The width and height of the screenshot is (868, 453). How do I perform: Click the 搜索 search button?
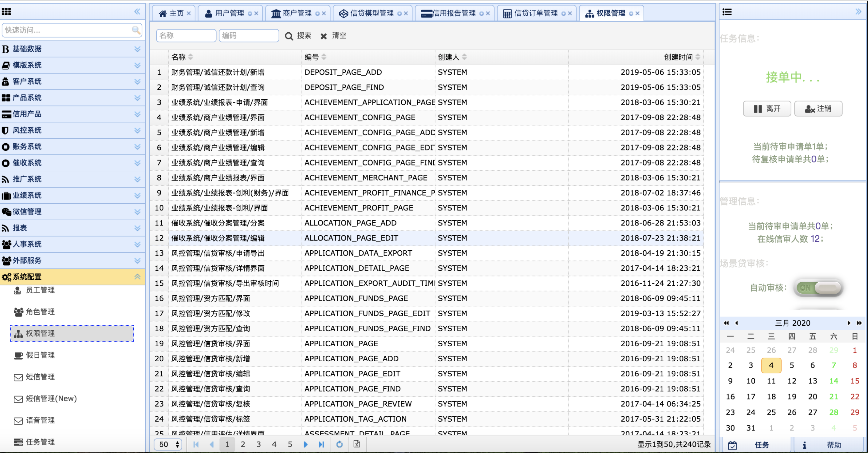298,35
